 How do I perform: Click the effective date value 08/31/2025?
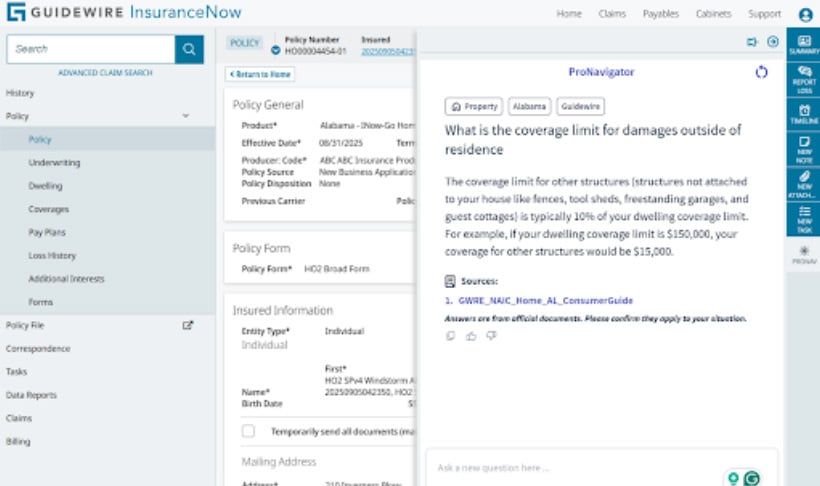[x=340, y=143]
